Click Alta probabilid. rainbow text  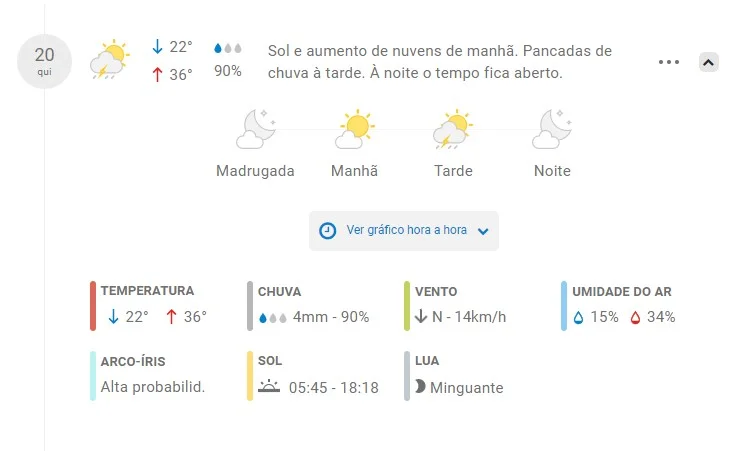pyautogui.click(x=153, y=387)
